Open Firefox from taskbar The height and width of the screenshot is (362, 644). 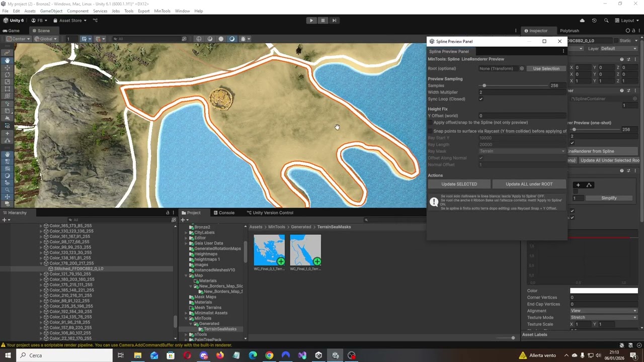(x=220, y=355)
